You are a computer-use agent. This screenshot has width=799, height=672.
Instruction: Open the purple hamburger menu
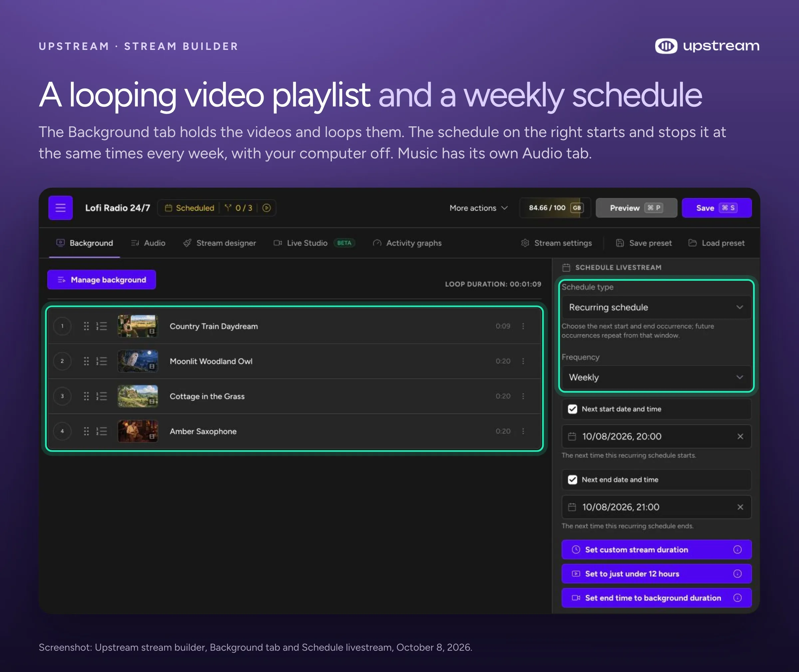point(61,208)
